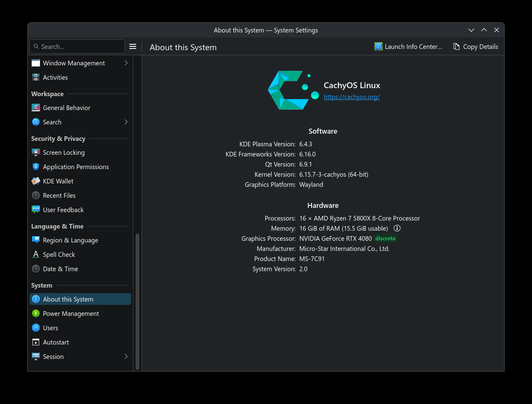Click the Application Permissions shield icon
This screenshot has width=532, height=404.
click(x=36, y=167)
